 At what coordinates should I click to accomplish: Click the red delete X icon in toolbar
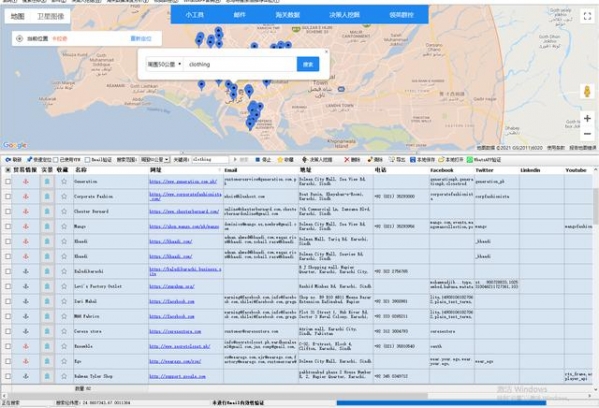(346, 160)
